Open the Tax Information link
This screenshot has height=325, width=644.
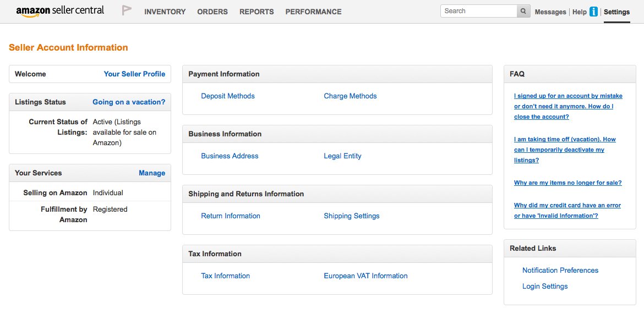[225, 276]
